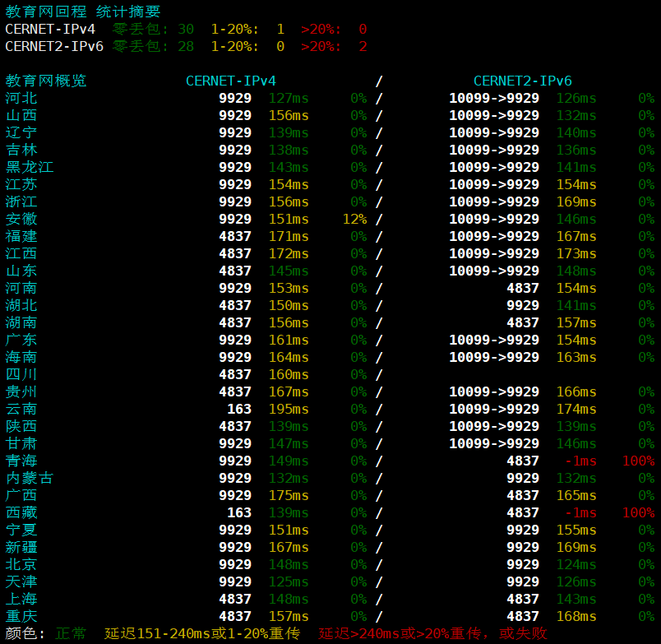Image resolution: width=661 pixels, height=644 pixels.
Task: Select the 云南 row label
Action: point(21,409)
